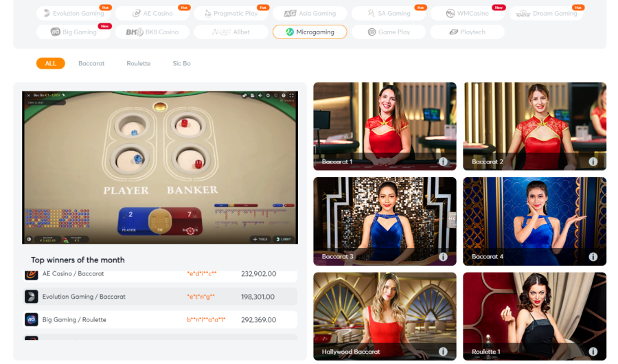Viewport: 618px width, 364px height.
Task: Click the + TABLE button
Action: coord(260,240)
